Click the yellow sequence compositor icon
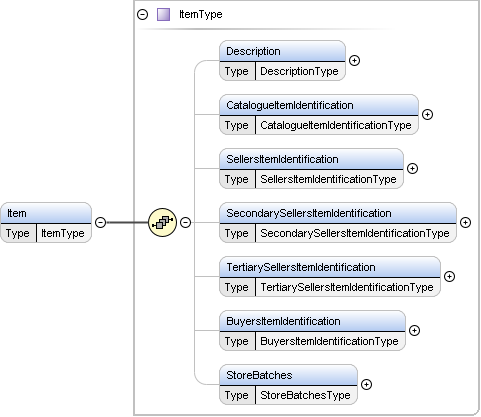 point(162,222)
